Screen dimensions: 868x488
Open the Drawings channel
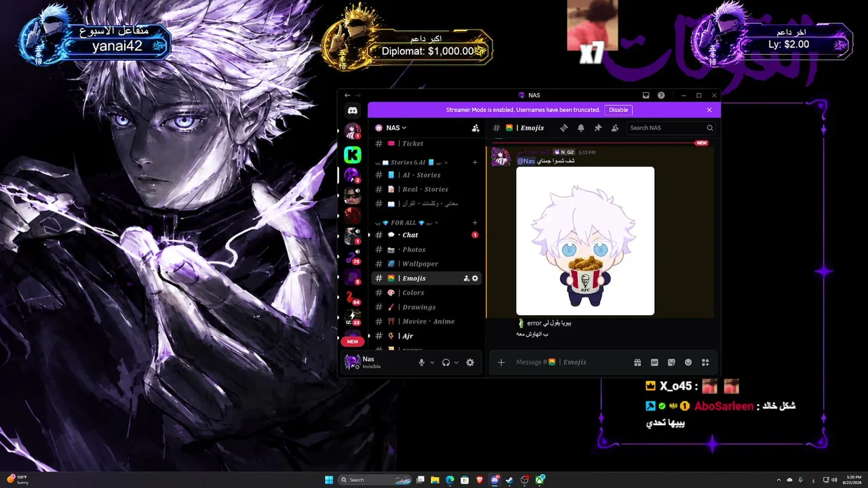[x=427, y=307]
